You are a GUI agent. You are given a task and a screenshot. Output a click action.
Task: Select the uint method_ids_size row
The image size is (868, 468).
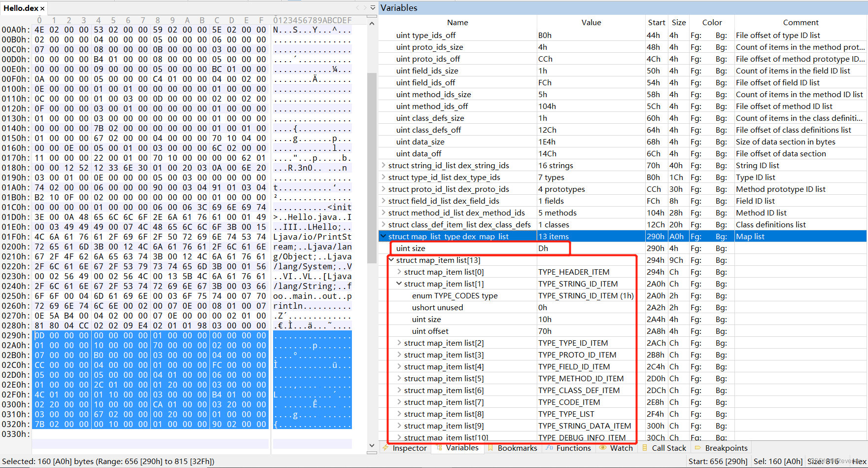tap(623, 94)
